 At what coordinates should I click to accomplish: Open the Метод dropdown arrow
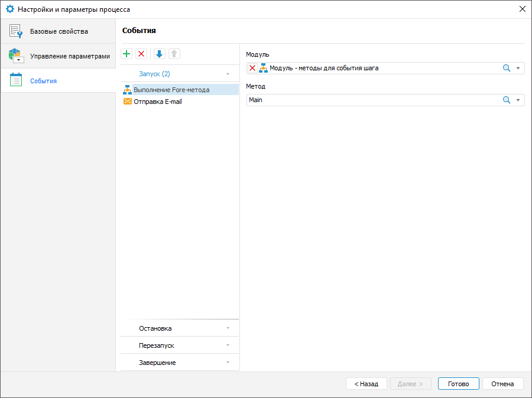[x=518, y=100]
